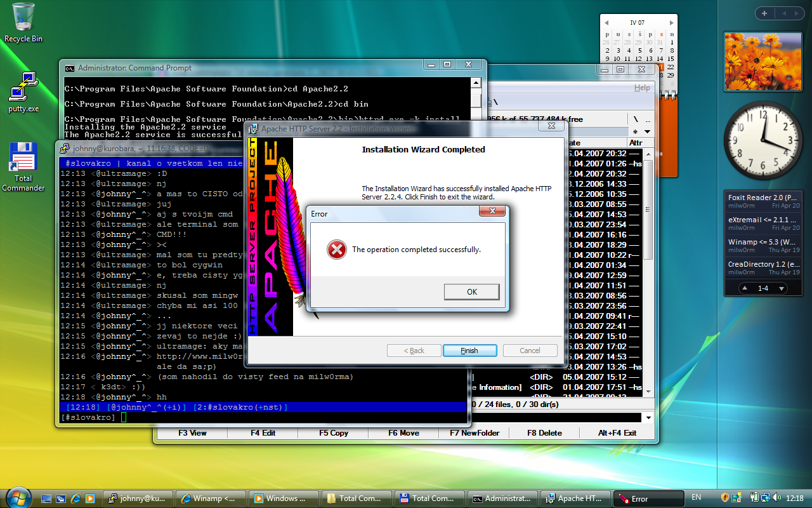Click the sidebar previous gadgets page arrow
The width and height of the screenshot is (812, 508).
(783, 13)
